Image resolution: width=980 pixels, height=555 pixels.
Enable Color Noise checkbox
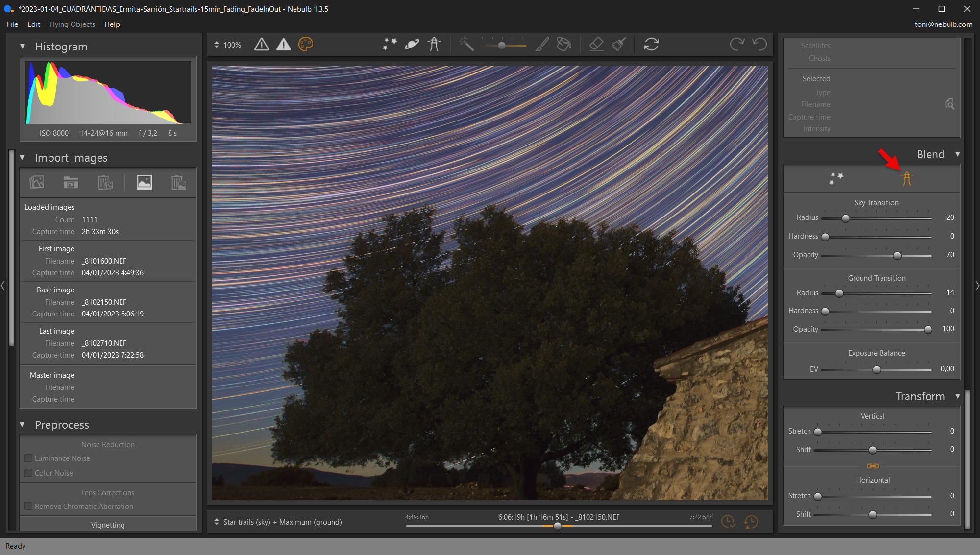coord(28,473)
